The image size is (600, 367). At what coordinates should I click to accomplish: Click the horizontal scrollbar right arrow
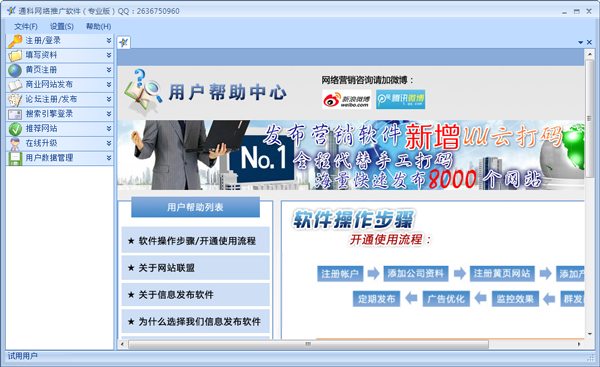(579, 344)
